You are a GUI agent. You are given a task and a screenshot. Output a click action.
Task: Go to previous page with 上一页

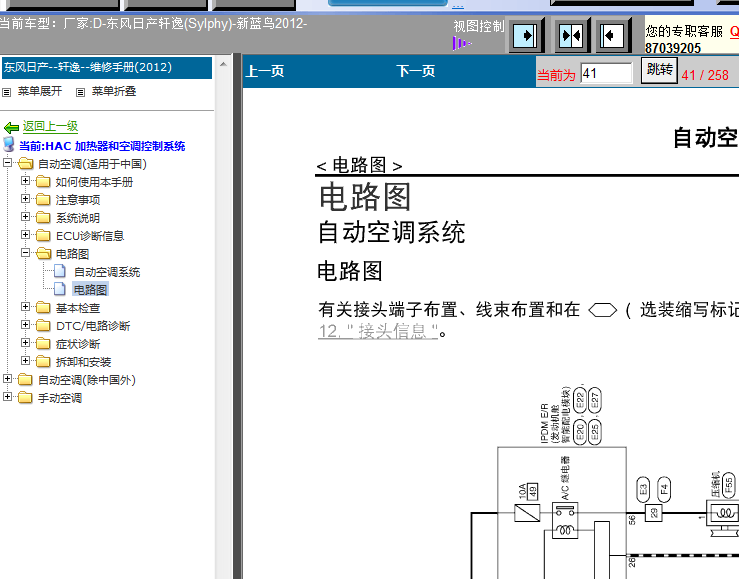click(x=265, y=72)
